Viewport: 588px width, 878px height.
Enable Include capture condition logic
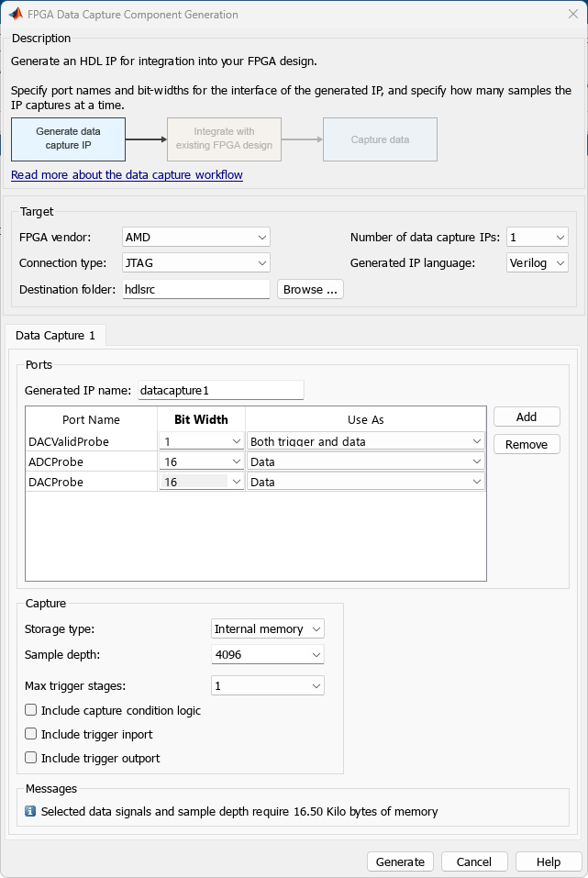31,710
